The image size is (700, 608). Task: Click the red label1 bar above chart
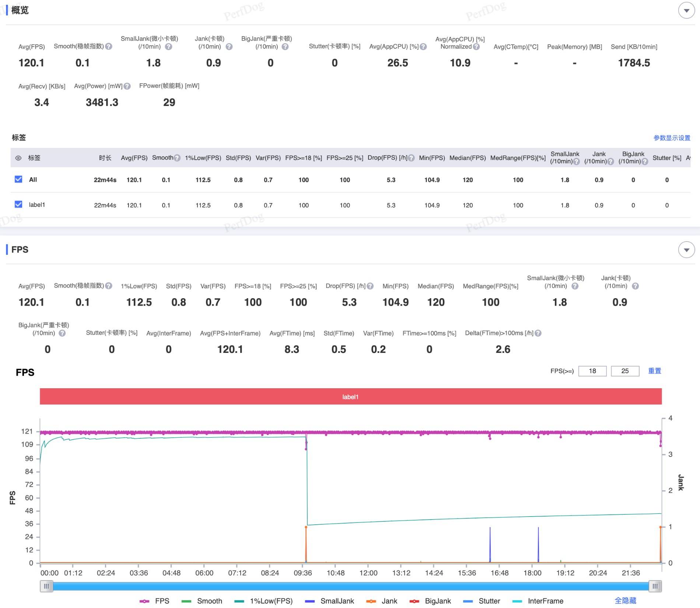pos(350,397)
